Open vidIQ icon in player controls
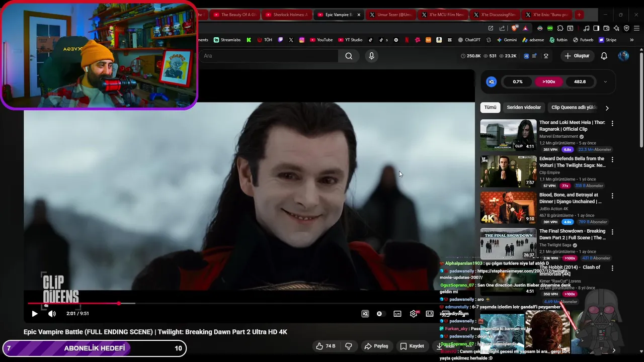Image resolution: width=644 pixels, height=362 pixels. point(365,314)
